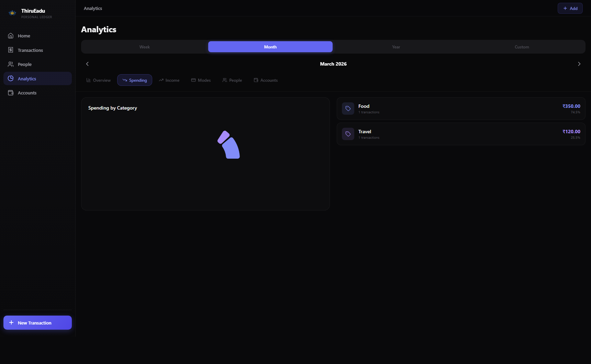Viewport: 591px width, 364px height.
Task: Open Accounts using the wallet icon
Action: (x=11, y=92)
